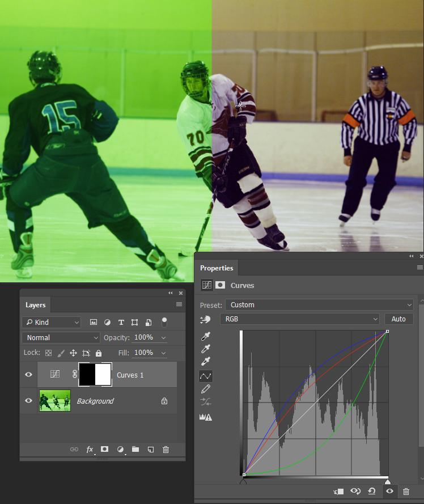This screenshot has height=504, width=424.
Task: Click the histogram clipping warning icon
Action: [206, 417]
